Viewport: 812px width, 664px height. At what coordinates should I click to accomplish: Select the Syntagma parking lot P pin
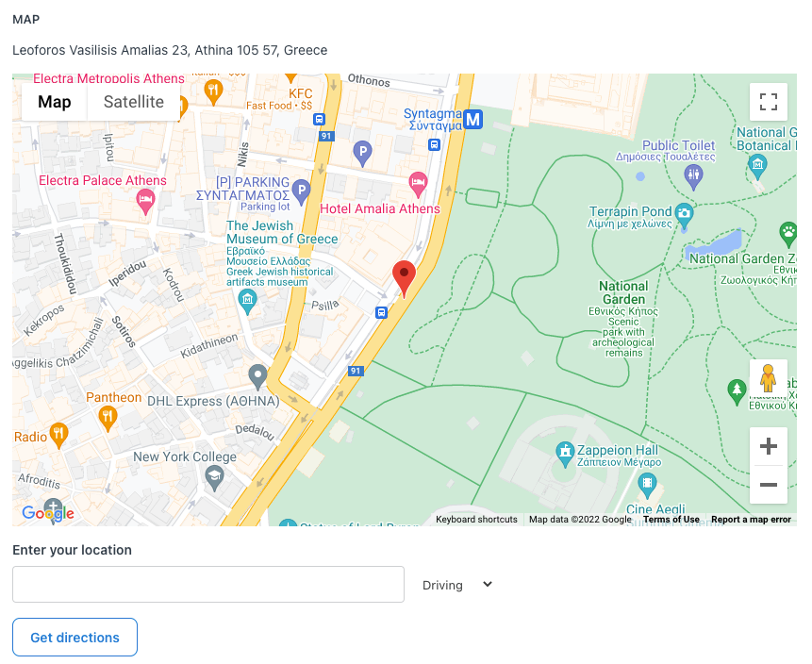pos(301,192)
